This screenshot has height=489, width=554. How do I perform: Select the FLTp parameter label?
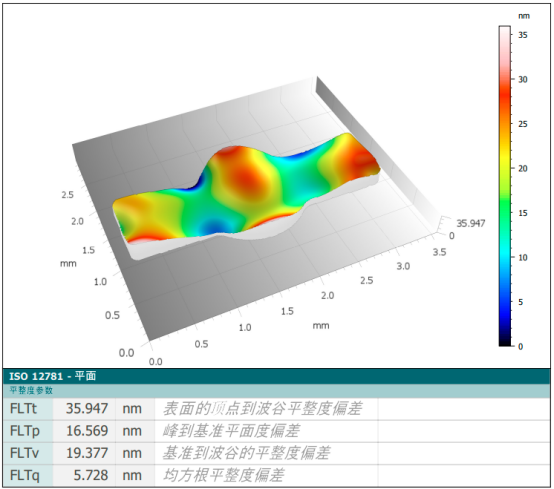click(x=25, y=431)
